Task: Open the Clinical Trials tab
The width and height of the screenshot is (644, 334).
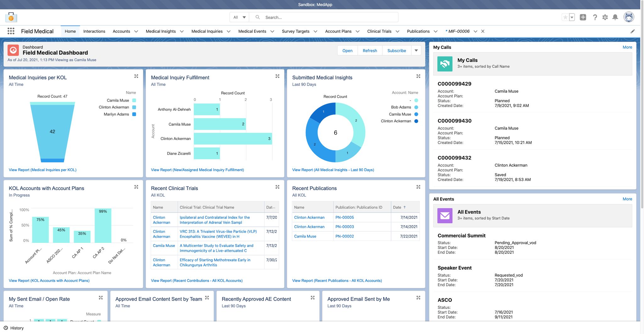Action: point(379,31)
